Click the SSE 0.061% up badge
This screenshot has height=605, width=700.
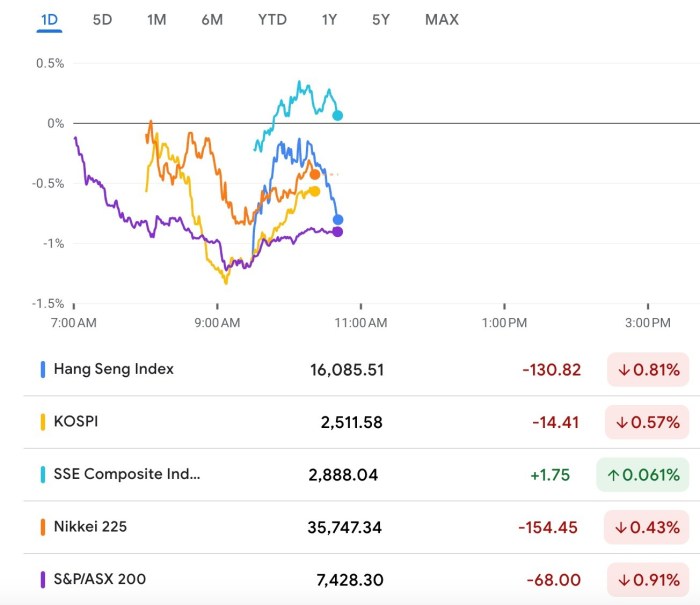tap(642, 475)
